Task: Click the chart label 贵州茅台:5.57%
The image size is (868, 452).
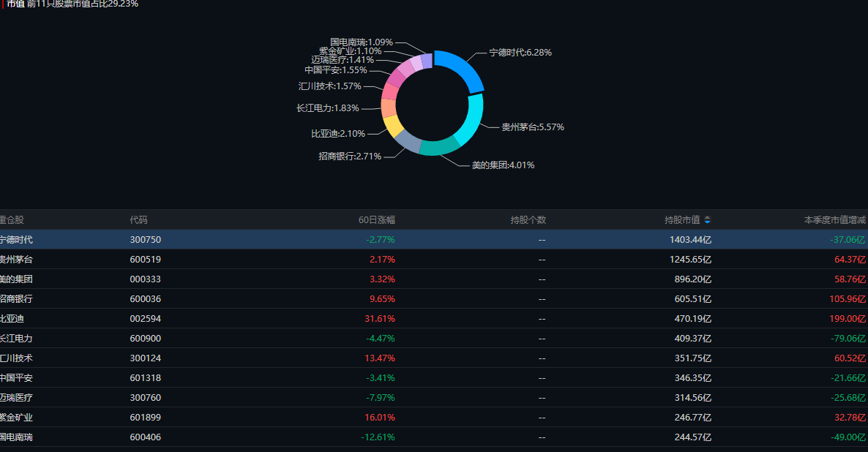Action: pyautogui.click(x=533, y=127)
